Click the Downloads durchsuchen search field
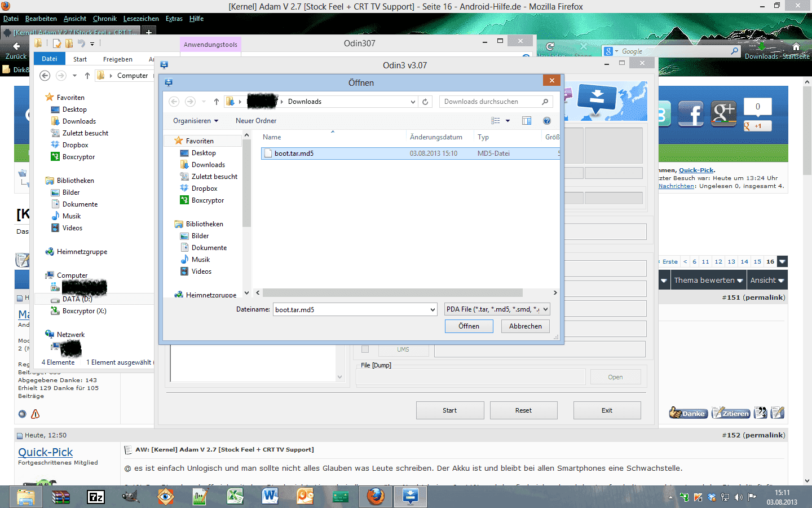This screenshot has height=508, width=812. 496,102
